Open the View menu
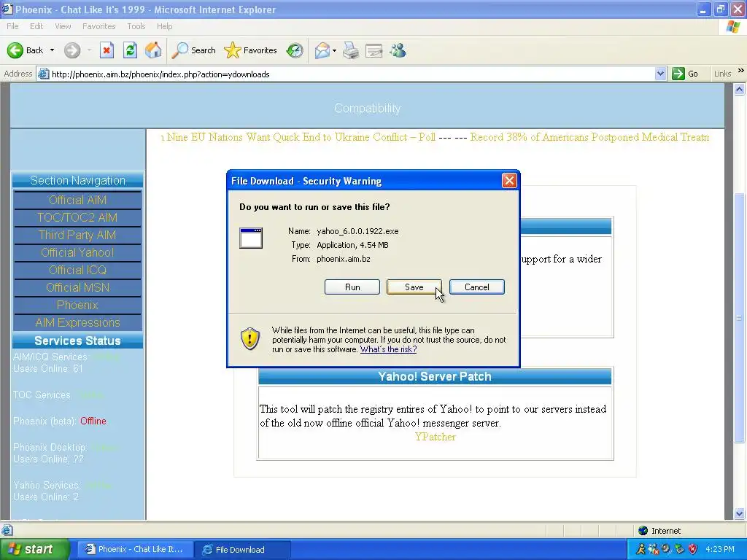The image size is (747, 560). point(63,26)
